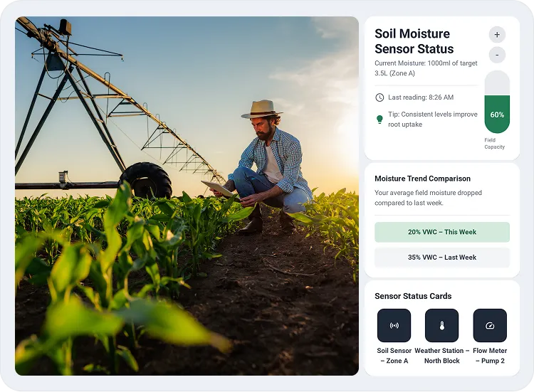Image resolution: width=534 pixels, height=392 pixels.
Task: Click the farmer field photo
Action: pos(187,196)
